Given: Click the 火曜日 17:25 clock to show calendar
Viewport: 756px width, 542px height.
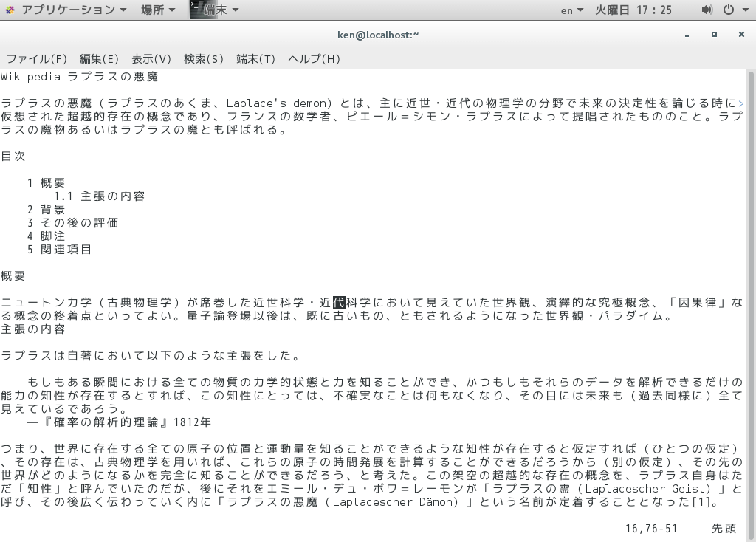Looking at the screenshot, I should pos(633,10).
